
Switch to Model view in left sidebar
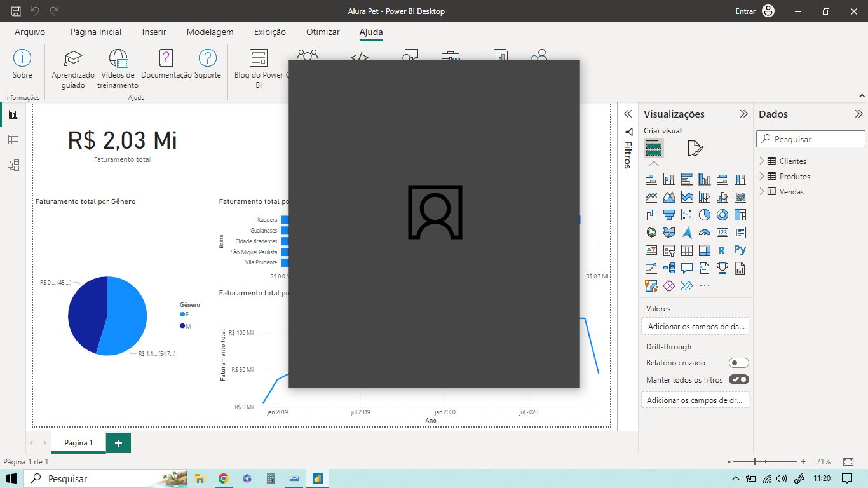[13, 165]
